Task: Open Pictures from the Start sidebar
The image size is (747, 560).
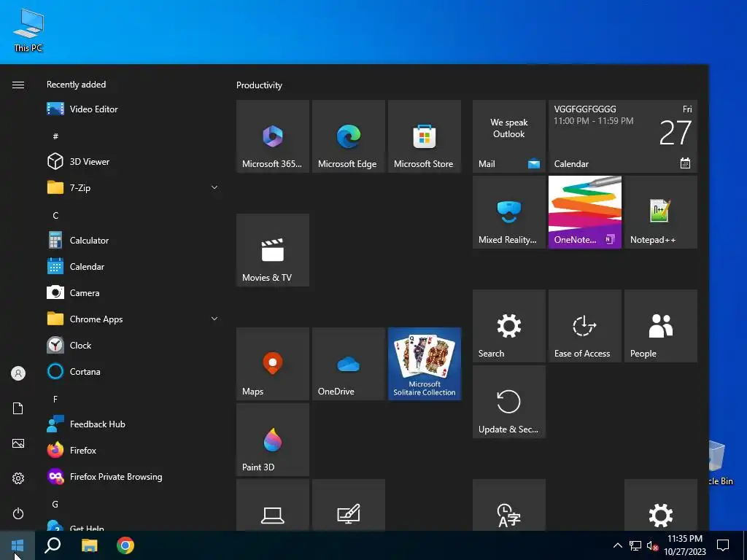Action: pyautogui.click(x=18, y=443)
